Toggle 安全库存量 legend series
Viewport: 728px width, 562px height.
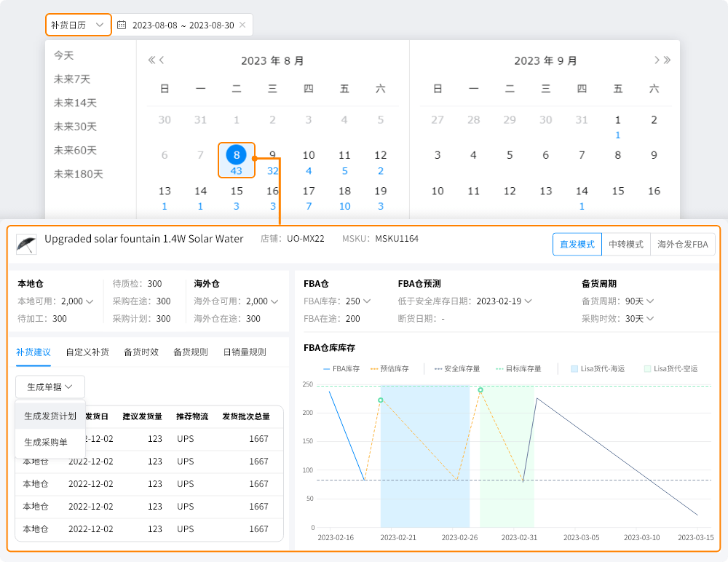pyautogui.click(x=457, y=369)
